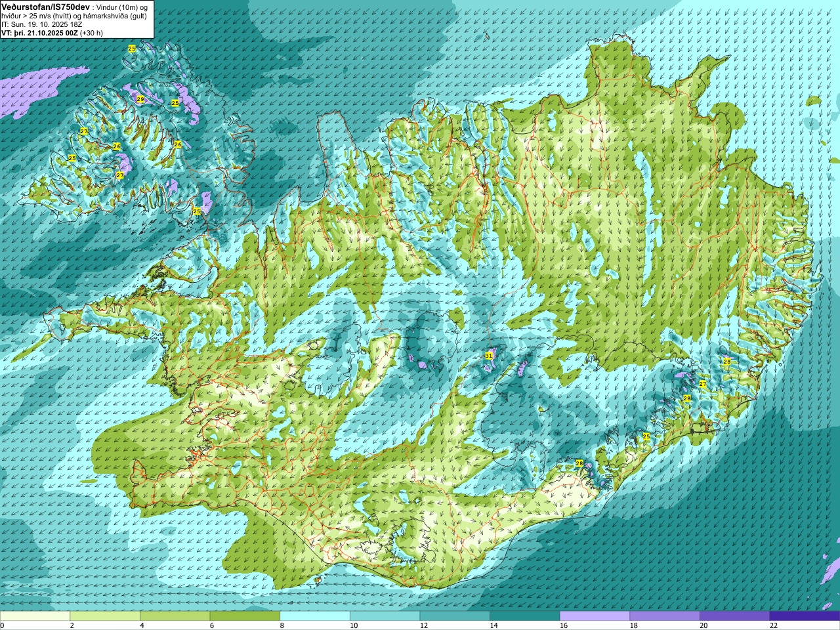The width and height of the screenshot is (840, 630).
Task: Click the '2' tick label on the legend
Action: tap(72, 625)
